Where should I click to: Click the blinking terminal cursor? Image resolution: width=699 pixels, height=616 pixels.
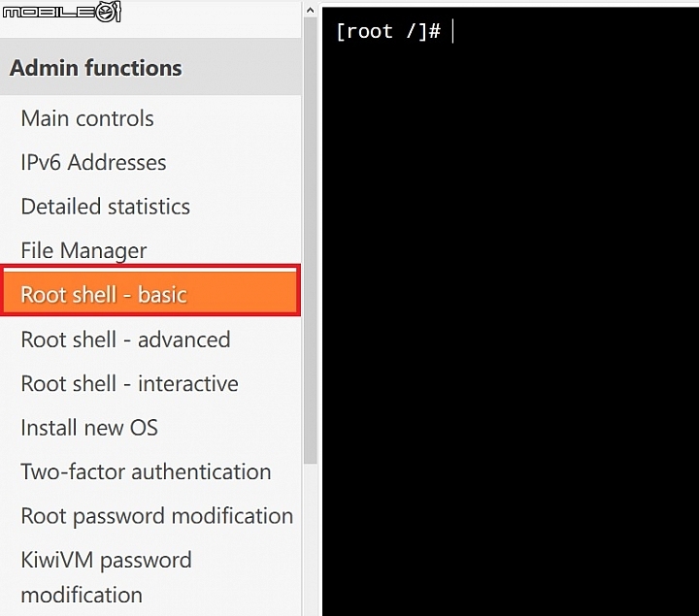click(x=452, y=31)
